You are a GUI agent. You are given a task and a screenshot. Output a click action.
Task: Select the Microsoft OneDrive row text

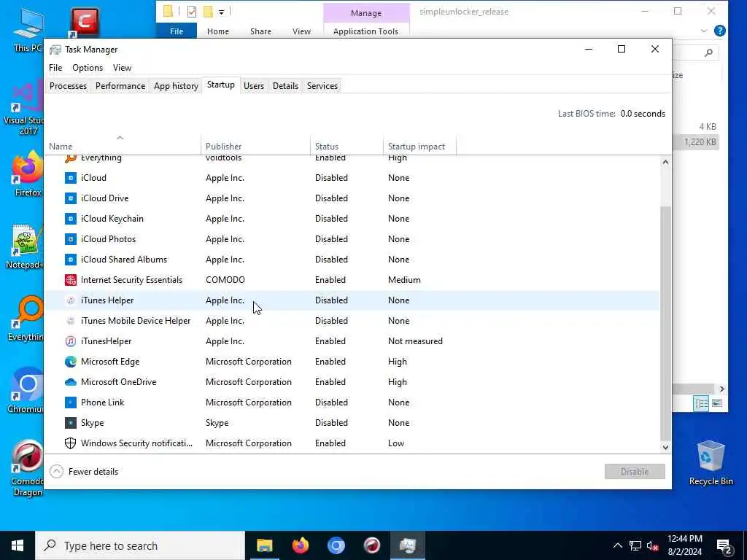click(119, 382)
